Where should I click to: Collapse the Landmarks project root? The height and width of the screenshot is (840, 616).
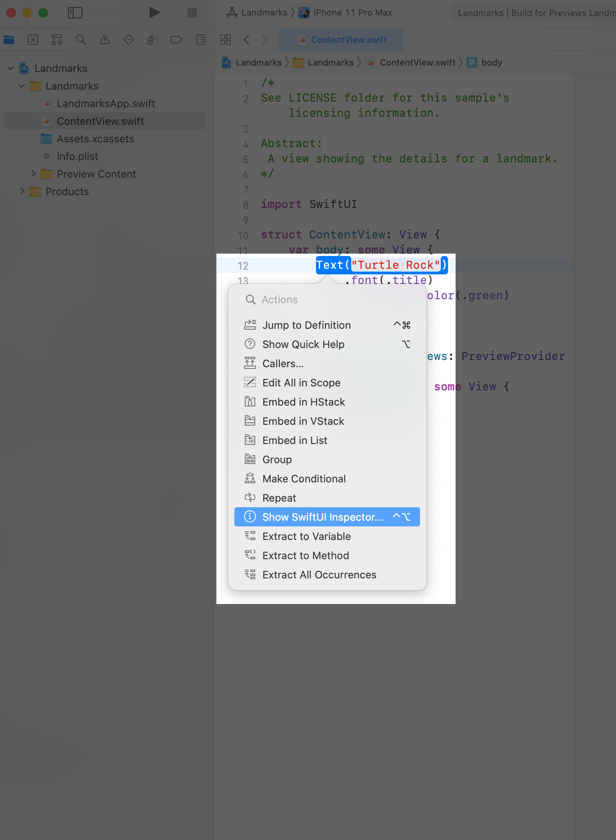10,68
